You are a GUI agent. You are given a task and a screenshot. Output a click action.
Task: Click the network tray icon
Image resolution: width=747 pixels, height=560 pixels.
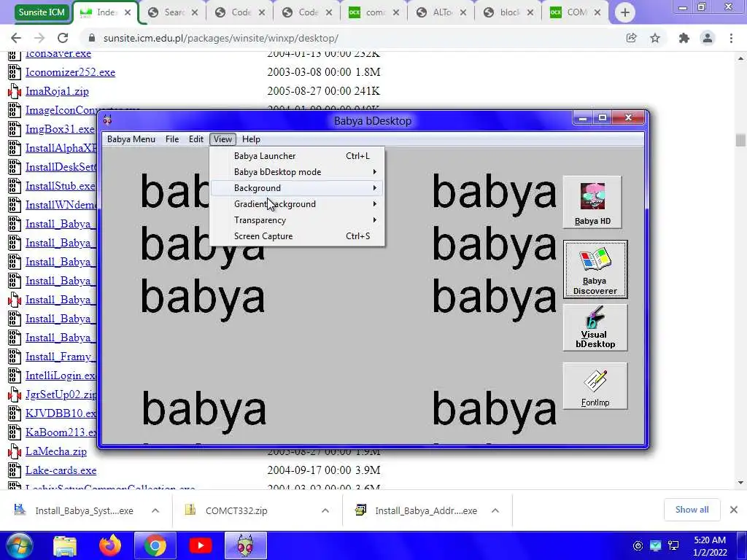pos(673,545)
